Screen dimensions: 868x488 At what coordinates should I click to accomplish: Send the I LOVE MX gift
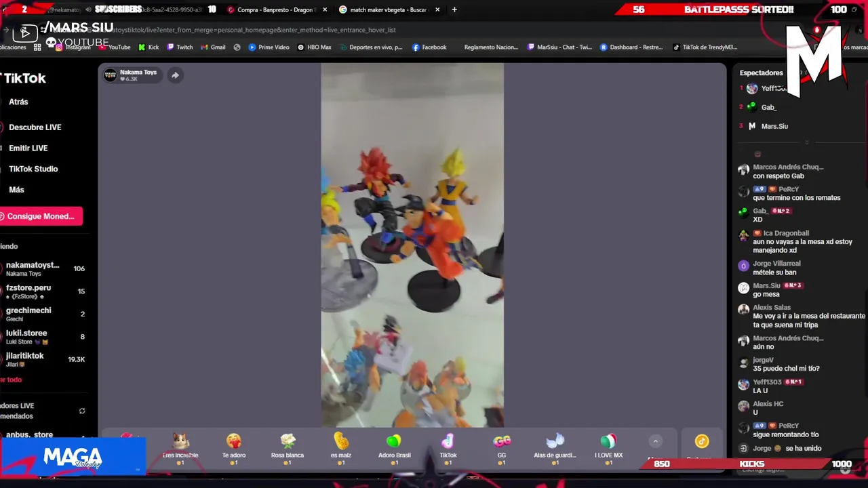tap(608, 448)
